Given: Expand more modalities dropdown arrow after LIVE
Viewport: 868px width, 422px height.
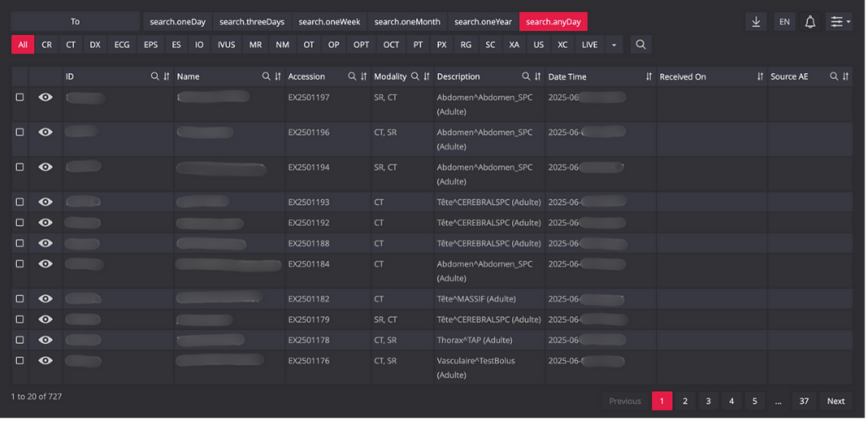Looking at the screenshot, I should [614, 45].
